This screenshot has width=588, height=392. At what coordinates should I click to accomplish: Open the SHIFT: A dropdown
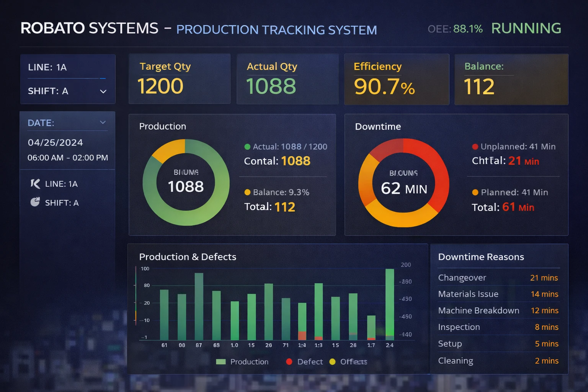103,91
